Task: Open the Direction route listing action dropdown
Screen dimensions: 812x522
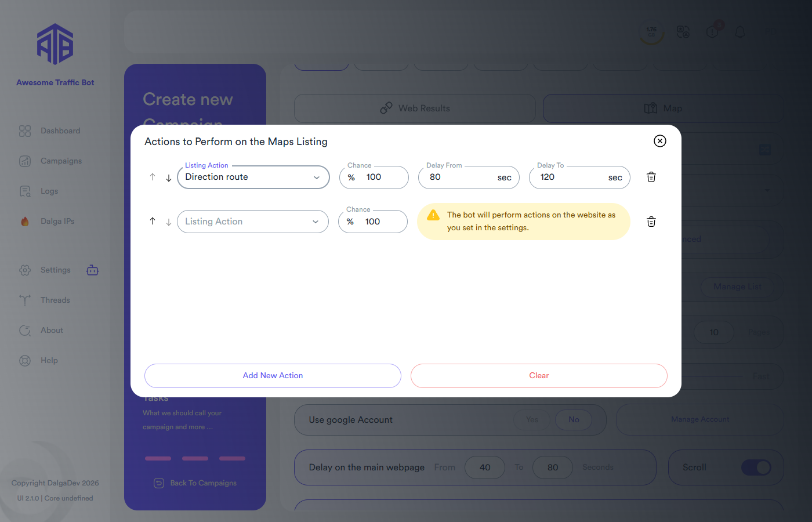Action: click(x=253, y=177)
